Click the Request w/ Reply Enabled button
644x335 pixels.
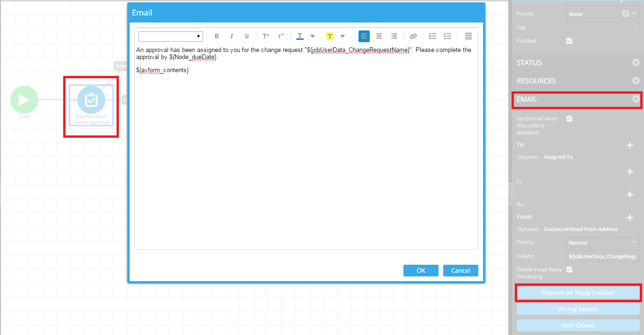(x=578, y=292)
